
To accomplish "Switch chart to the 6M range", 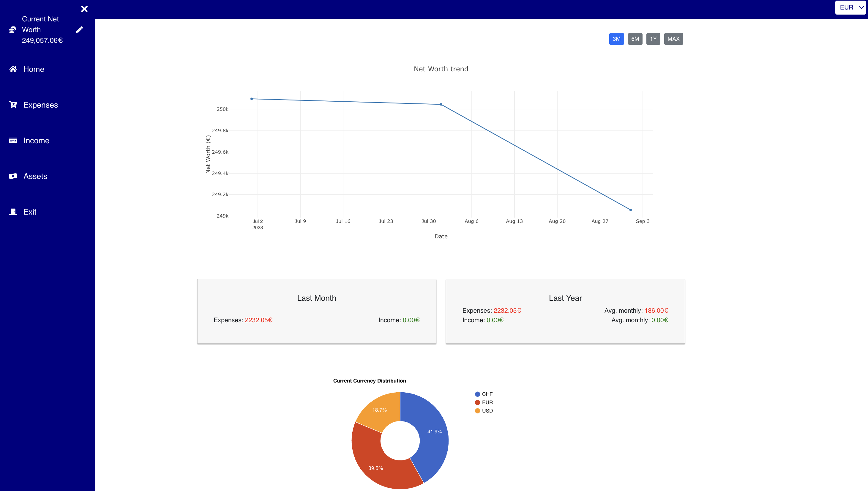I will click(x=635, y=39).
